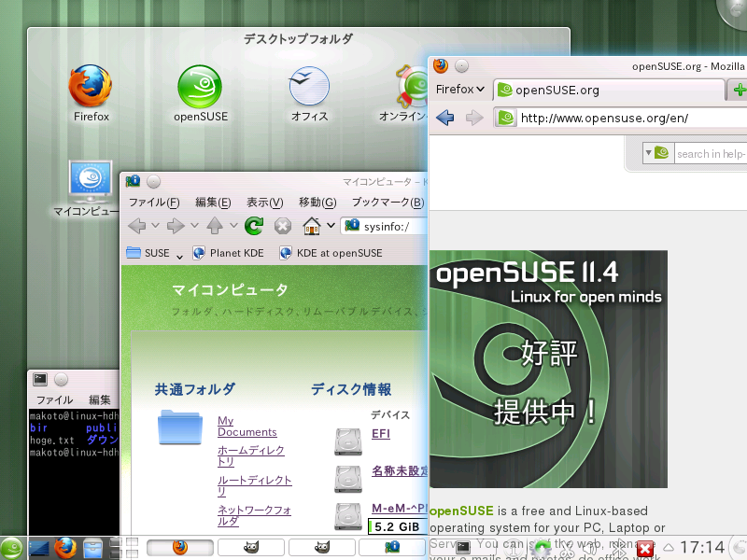Click Firefox window title bar icon
This screenshot has width=747, height=560.
(441, 65)
